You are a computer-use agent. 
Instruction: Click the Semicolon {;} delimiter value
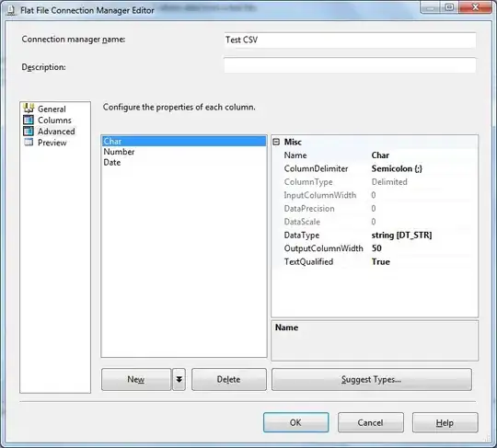(x=397, y=168)
